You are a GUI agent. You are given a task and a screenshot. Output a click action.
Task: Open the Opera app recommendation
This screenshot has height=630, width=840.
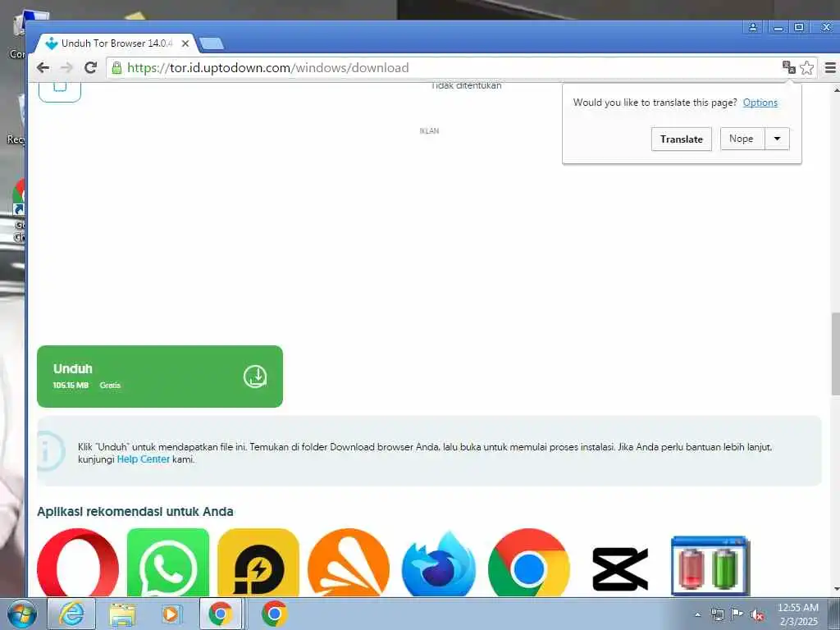point(78,563)
